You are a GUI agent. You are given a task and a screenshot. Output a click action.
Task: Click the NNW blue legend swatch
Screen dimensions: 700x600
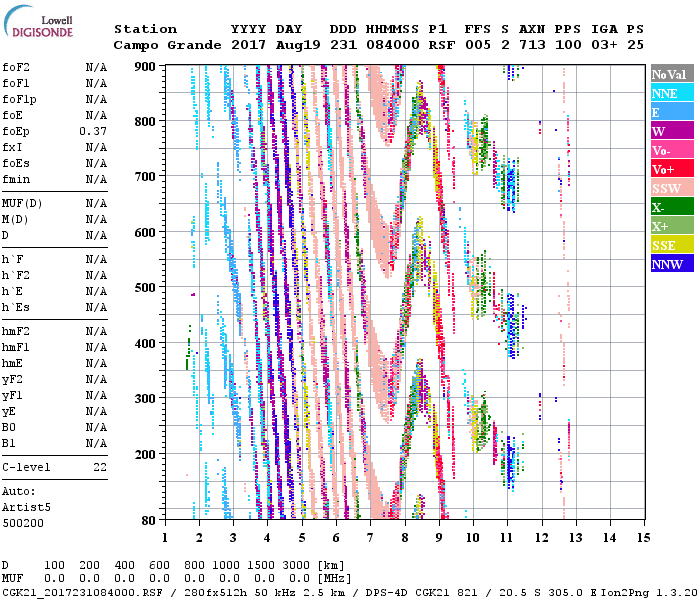(x=670, y=265)
